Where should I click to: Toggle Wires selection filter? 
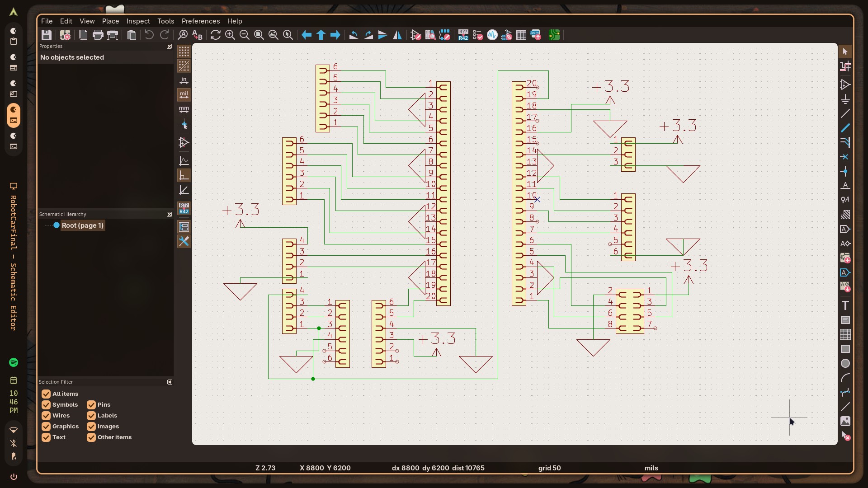[x=46, y=416]
